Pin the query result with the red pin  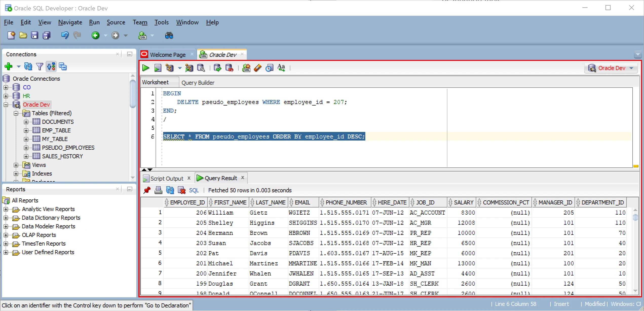tap(147, 190)
